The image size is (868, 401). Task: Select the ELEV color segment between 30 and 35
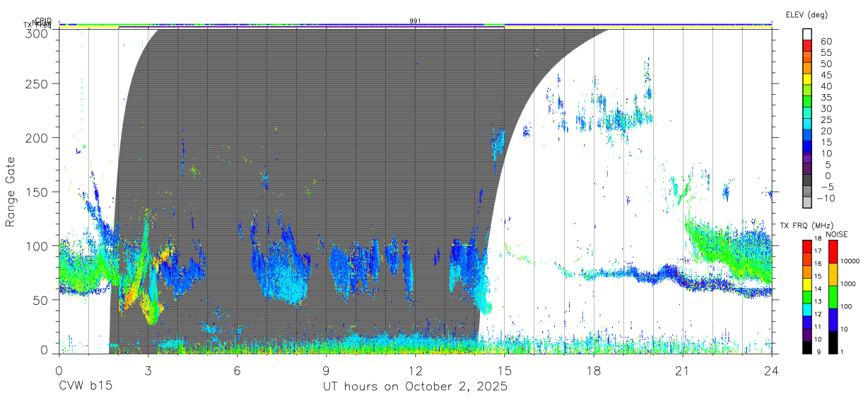(807, 103)
